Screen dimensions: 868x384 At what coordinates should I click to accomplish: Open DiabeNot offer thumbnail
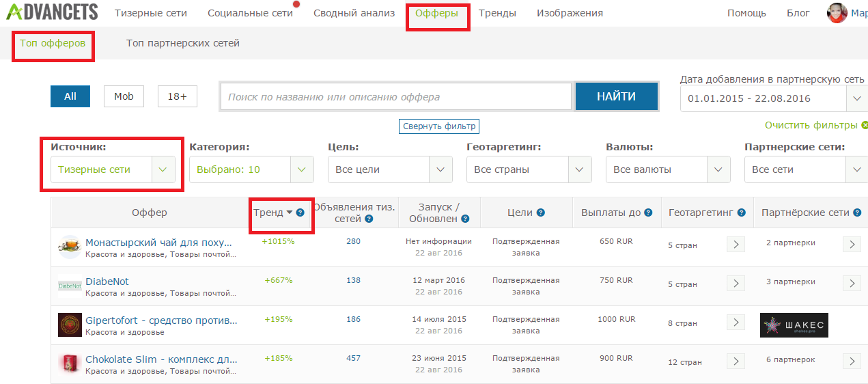click(x=69, y=286)
